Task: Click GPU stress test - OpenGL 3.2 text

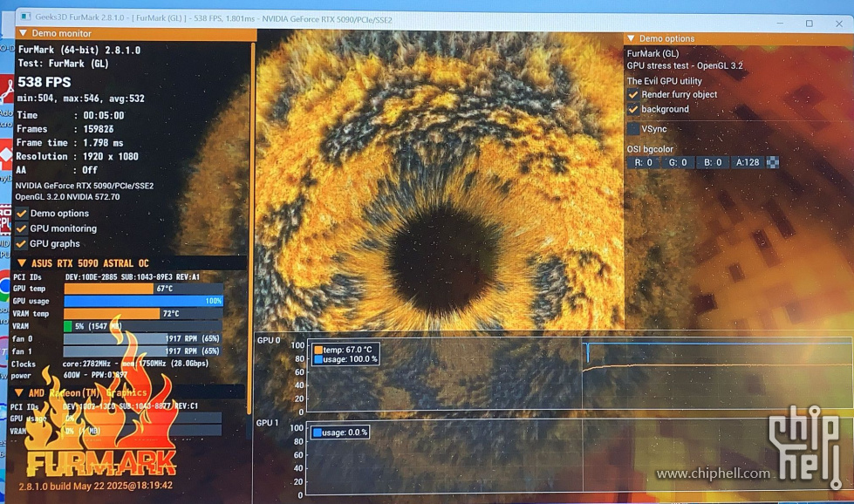Action: pos(685,66)
